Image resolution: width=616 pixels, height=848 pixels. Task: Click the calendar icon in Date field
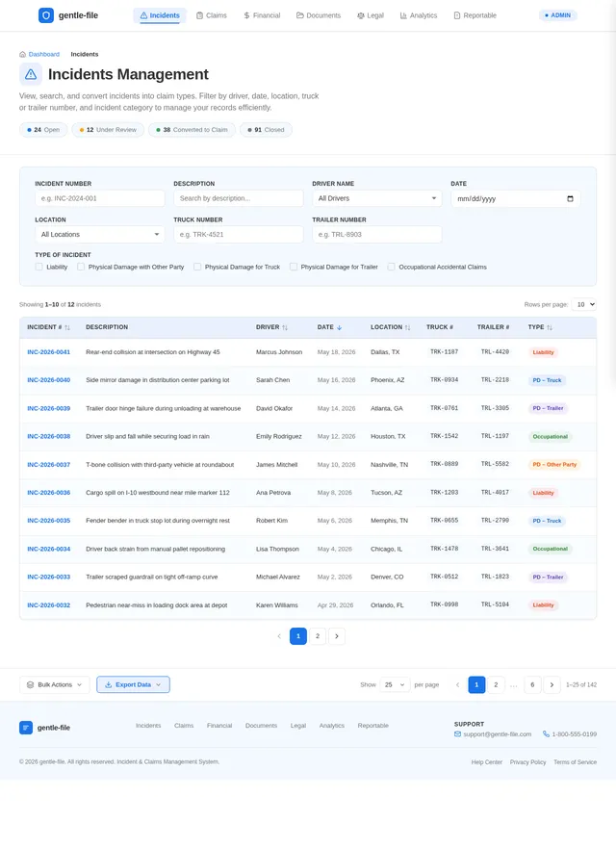pos(570,198)
